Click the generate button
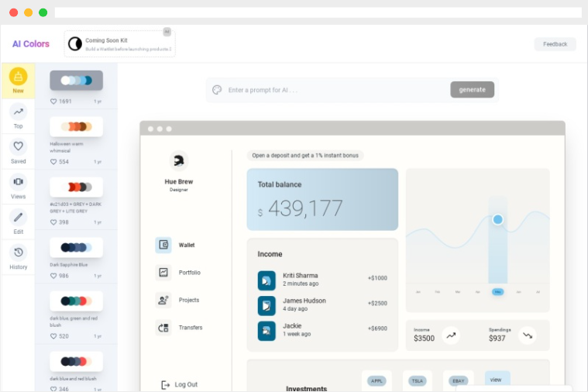Screen dimensions: 588x392 click(x=472, y=90)
